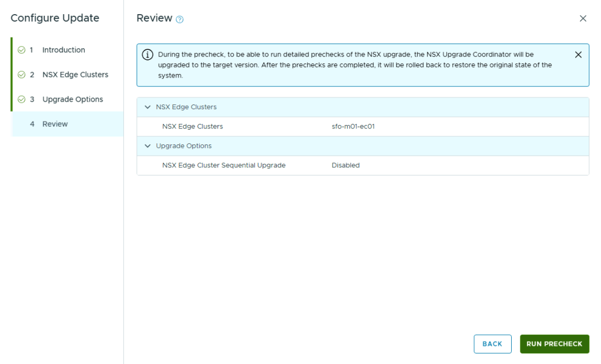
Task: Click the info icon in the banner
Action: pyautogui.click(x=148, y=55)
